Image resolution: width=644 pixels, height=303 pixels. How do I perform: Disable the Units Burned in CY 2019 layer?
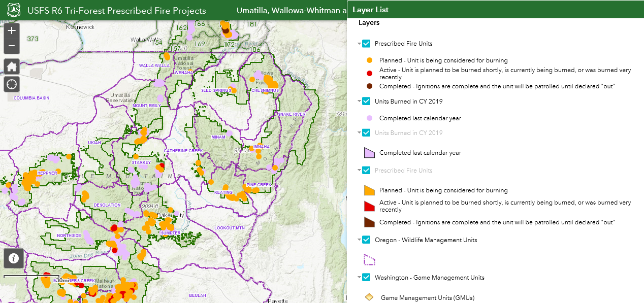[365, 101]
